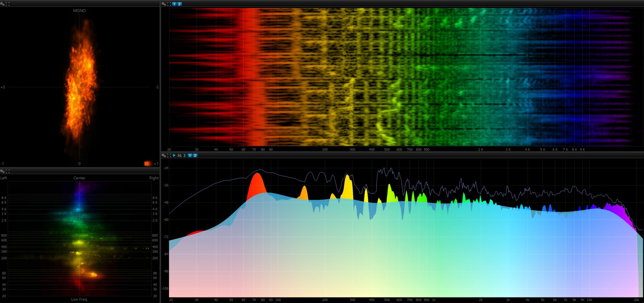Open the stereo field panel settings gears
Screen dimensions: 644x303
pyautogui.click(x=2, y=171)
